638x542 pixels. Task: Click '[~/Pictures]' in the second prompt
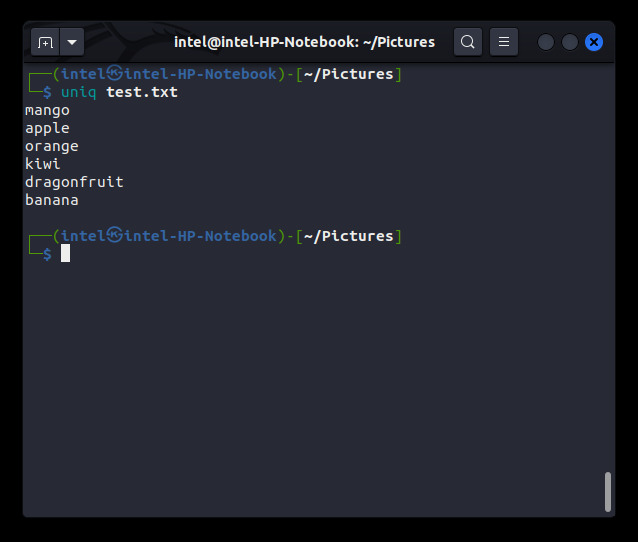point(349,236)
